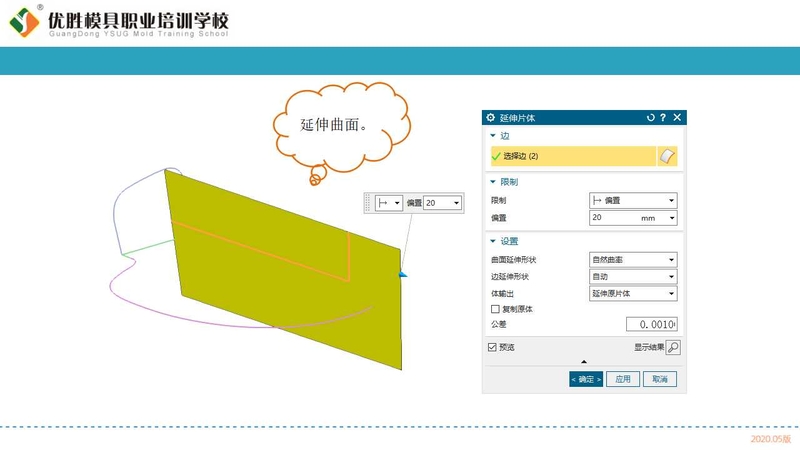Open the 限制 type dropdown showing 偏置
800x450 pixels.
[633, 201]
